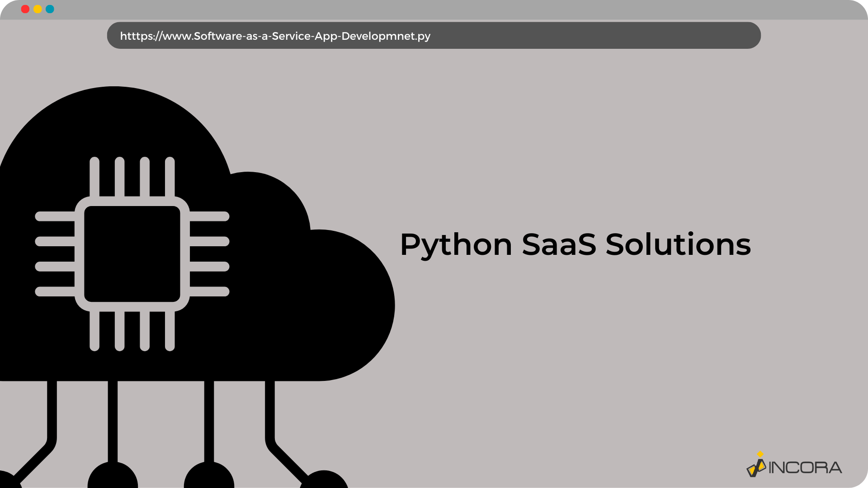Click the Incora logo
This screenshot has height=488, width=868.
point(794,465)
